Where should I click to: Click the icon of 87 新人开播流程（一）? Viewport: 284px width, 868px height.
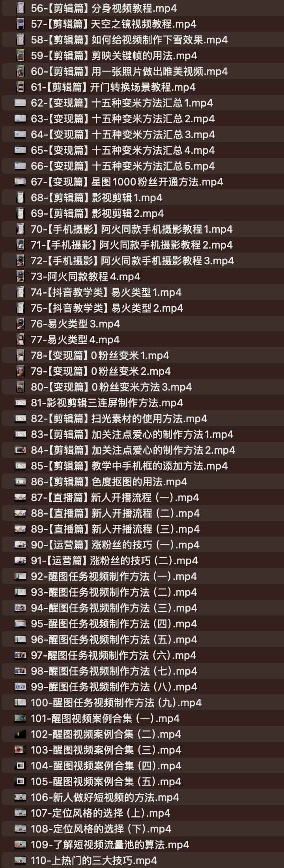[20, 497]
